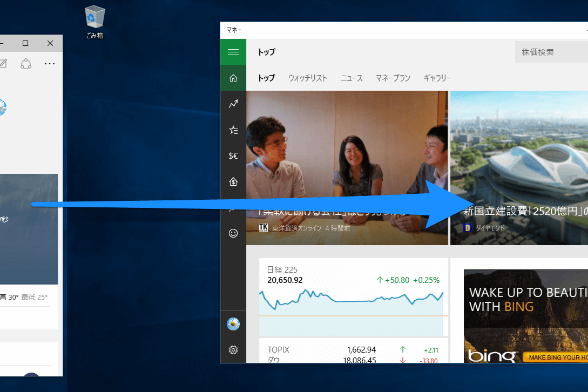Open the Markets chart icon in sidebar
This screenshot has width=588, height=392.
(x=233, y=104)
